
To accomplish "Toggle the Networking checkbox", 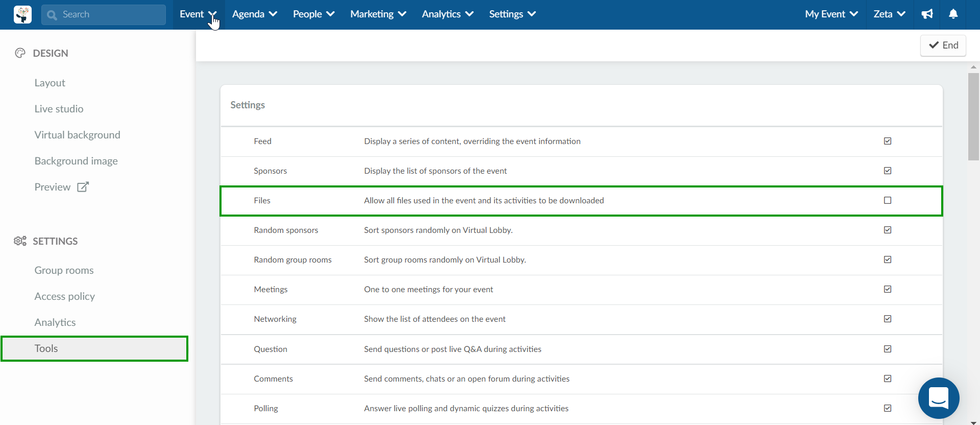I will (888, 319).
